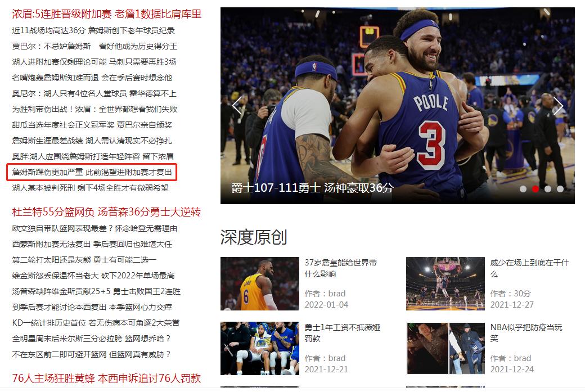Open 贾巴尔：不忌妒詹姆斯 news link
This screenshot has height=392, width=585.
(x=94, y=46)
